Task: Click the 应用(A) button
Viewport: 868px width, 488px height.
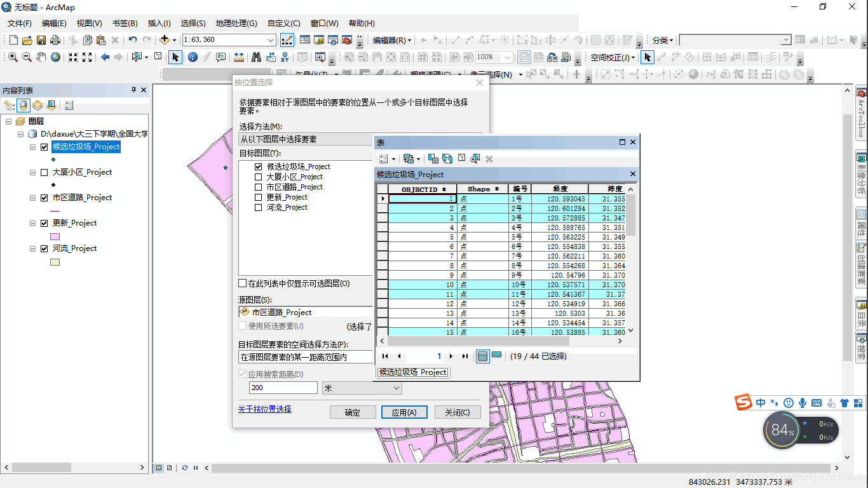Action: tap(404, 412)
